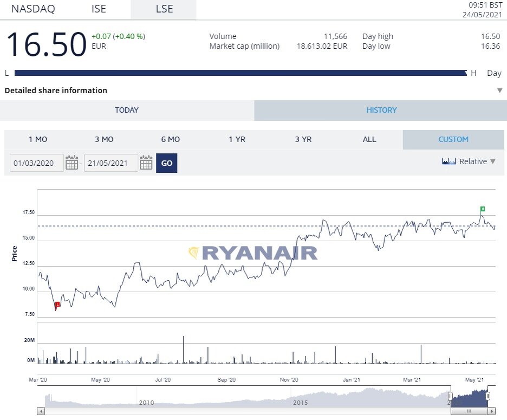Click the navigator right range handle
The height and width of the screenshot is (420, 507).
[x=487, y=396]
